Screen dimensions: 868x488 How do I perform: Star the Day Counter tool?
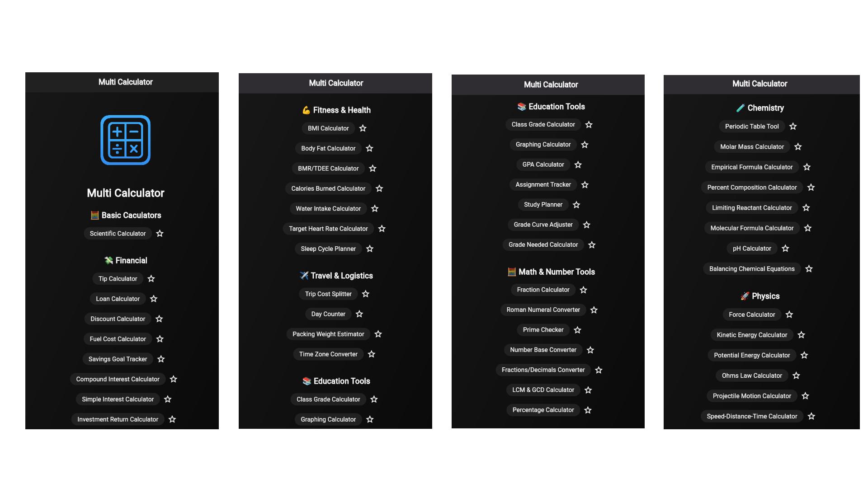click(x=359, y=314)
